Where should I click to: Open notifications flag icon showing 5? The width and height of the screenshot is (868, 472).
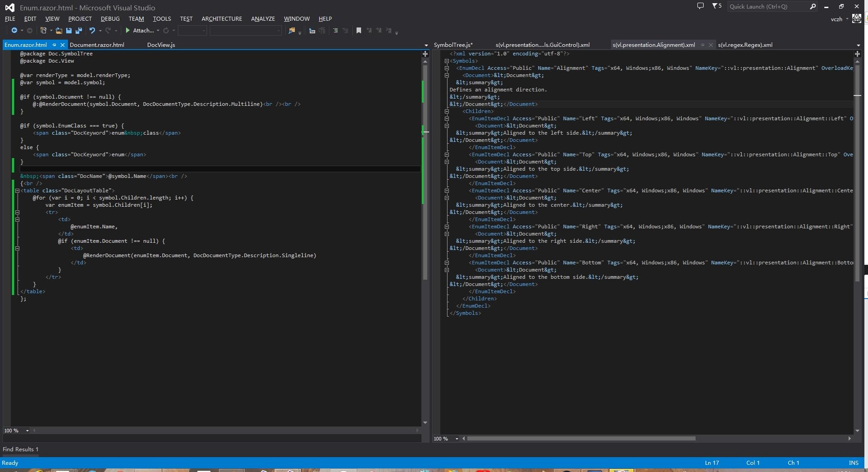(x=716, y=6)
